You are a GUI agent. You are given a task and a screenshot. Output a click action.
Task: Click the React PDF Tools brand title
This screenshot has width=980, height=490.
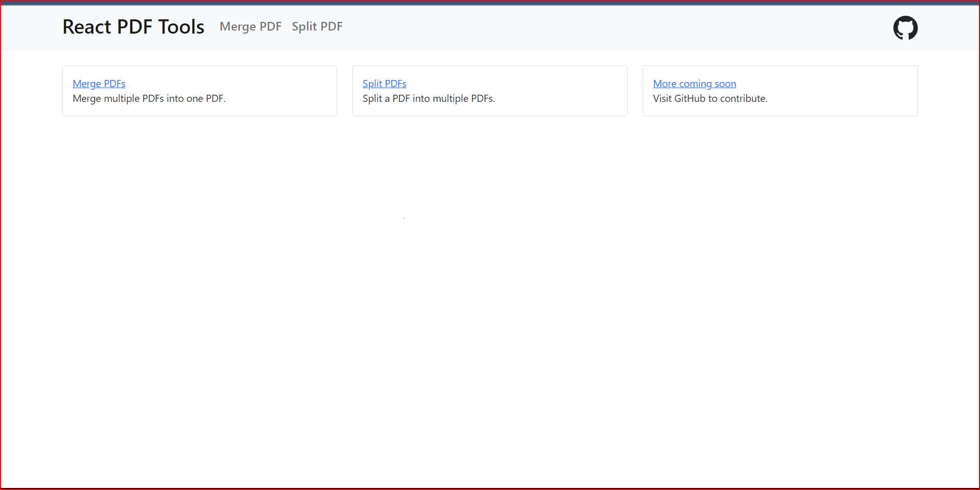tap(133, 27)
